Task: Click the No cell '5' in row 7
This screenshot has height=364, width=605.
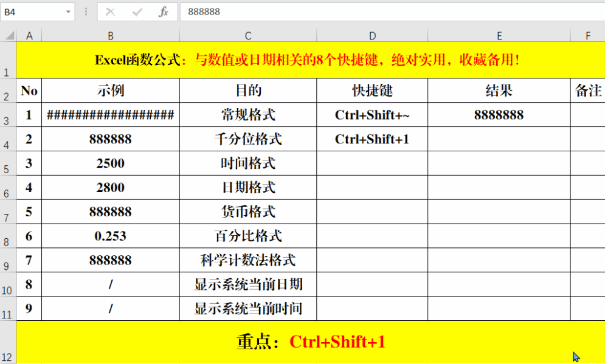Action: [x=29, y=212]
